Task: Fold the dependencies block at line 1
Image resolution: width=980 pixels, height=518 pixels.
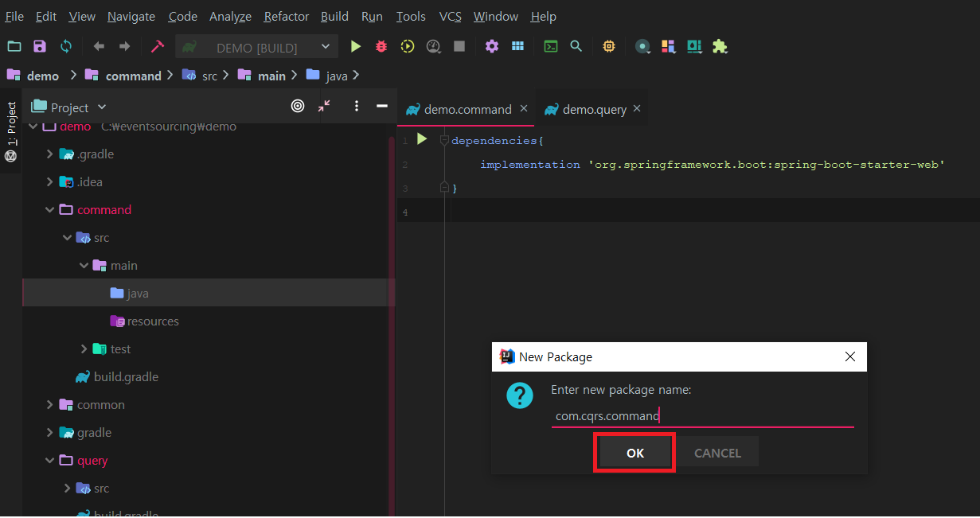Action: (445, 140)
